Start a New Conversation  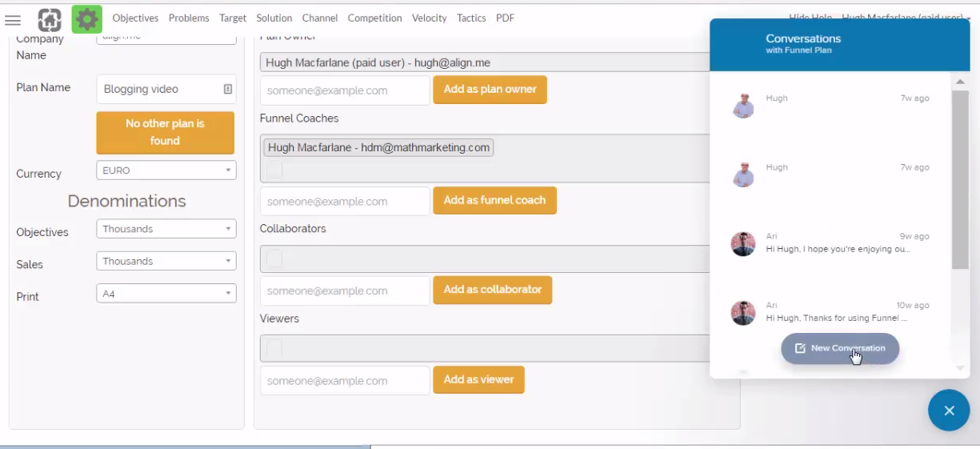coord(840,348)
